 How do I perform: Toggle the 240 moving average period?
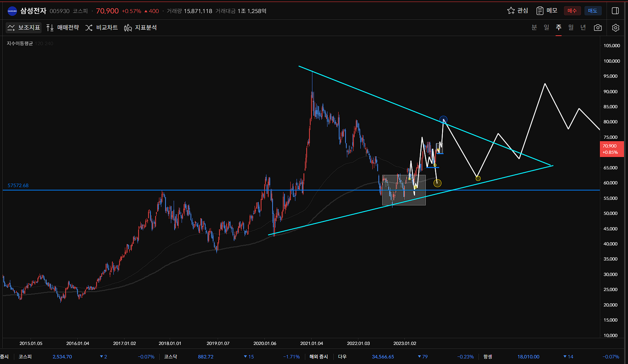[49, 44]
